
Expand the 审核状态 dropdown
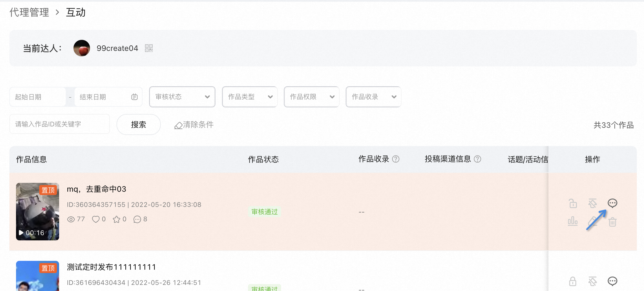coord(182,97)
